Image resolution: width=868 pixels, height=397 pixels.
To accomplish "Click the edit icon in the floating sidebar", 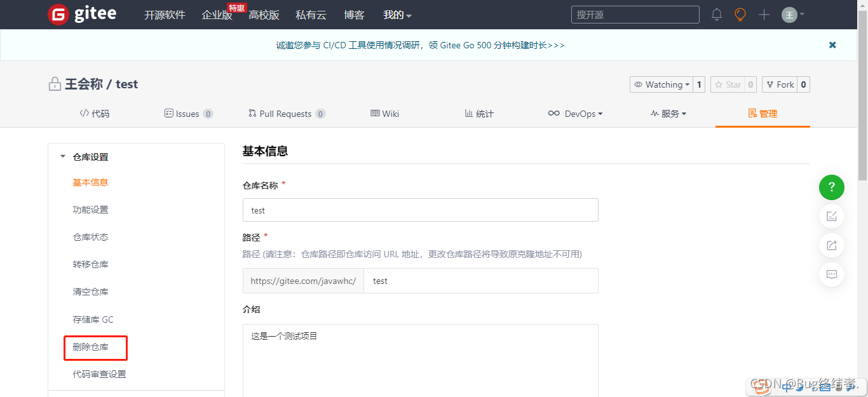I will tap(832, 217).
